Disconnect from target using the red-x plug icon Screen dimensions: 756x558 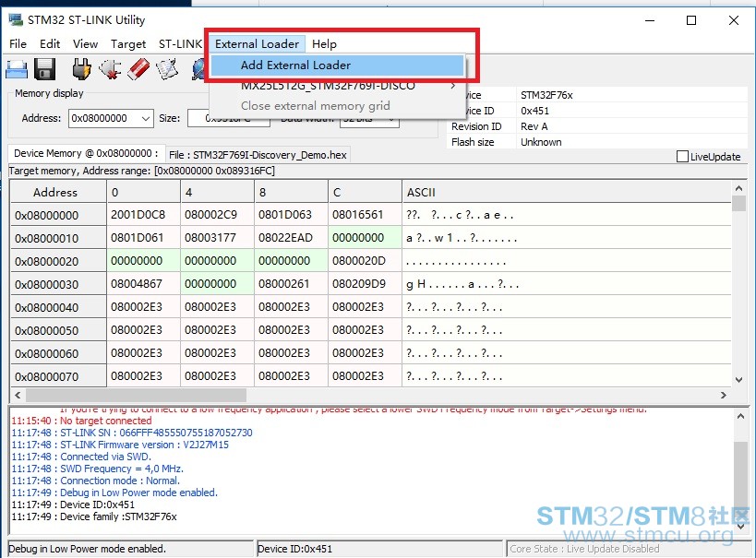pyautogui.click(x=110, y=69)
